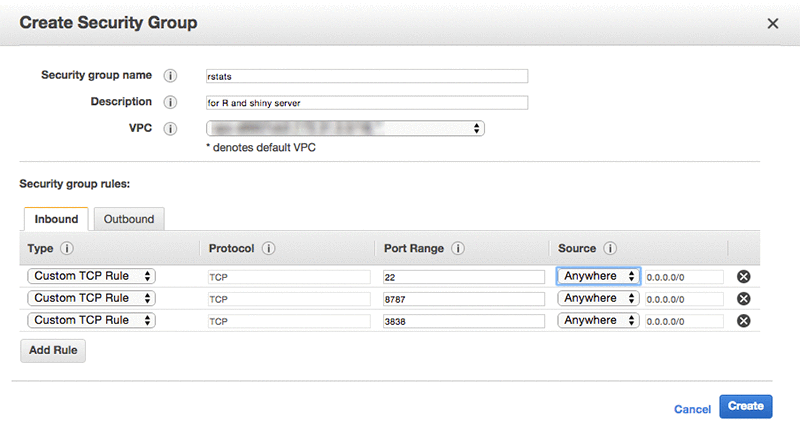The height and width of the screenshot is (433, 800).
Task: Open the VPC selection dropdown
Action: (x=345, y=128)
